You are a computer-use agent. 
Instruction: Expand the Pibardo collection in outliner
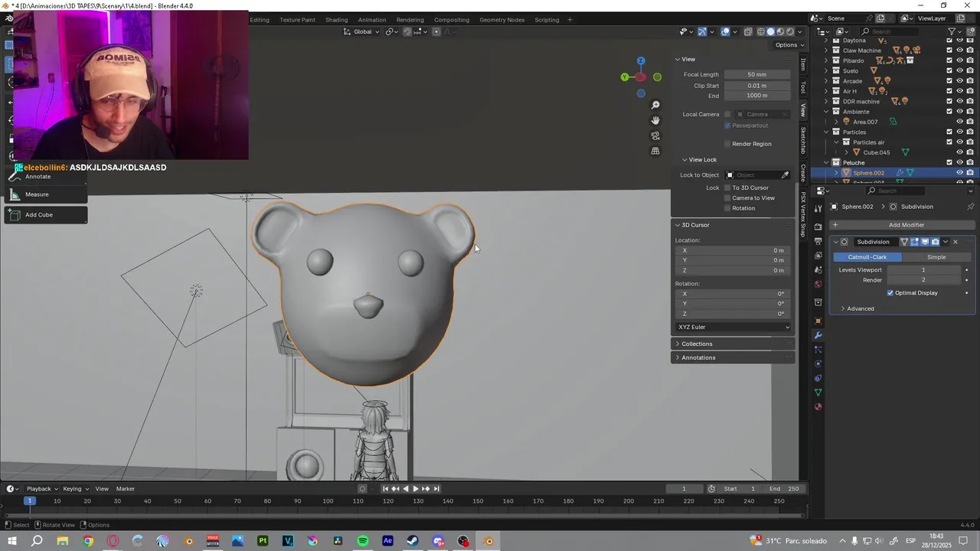point(826,60)
